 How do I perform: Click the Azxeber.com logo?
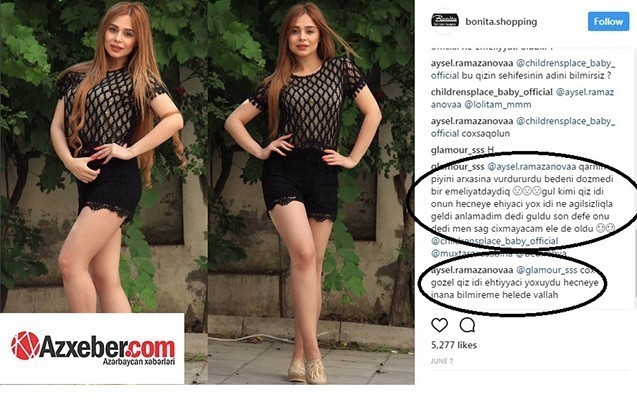pyautogui.click(x=93, y=348)
